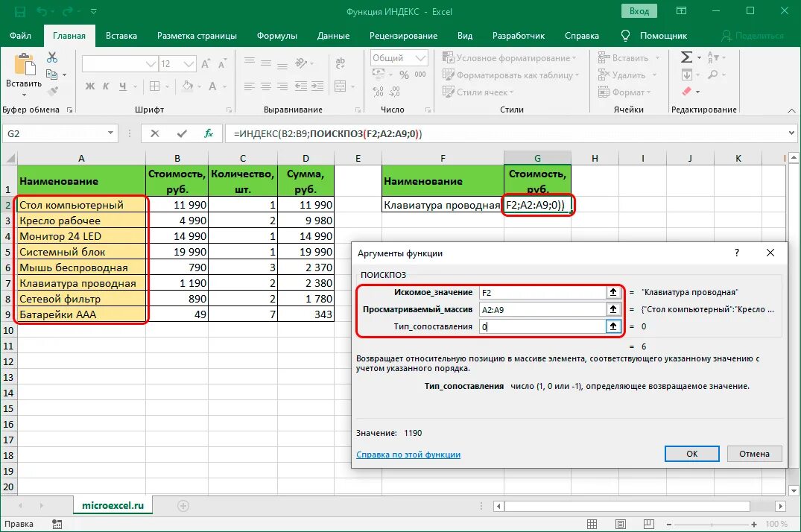Collapse the ribbon with arrow
801x532 pixels.
(791, 110)
